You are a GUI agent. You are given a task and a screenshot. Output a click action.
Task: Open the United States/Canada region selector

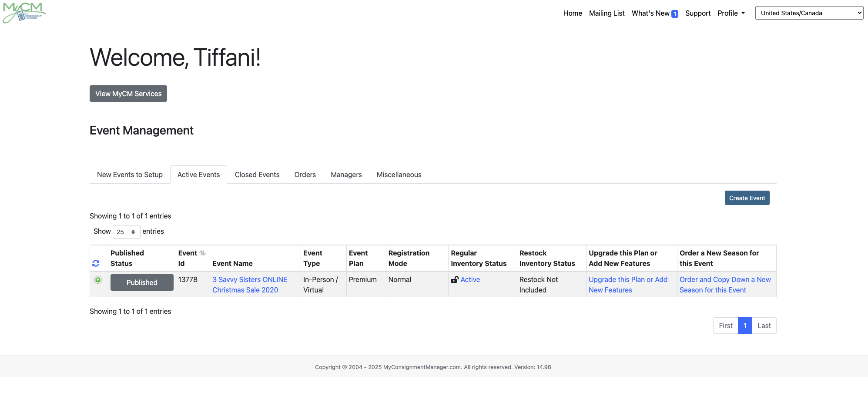tap(809, 13)
